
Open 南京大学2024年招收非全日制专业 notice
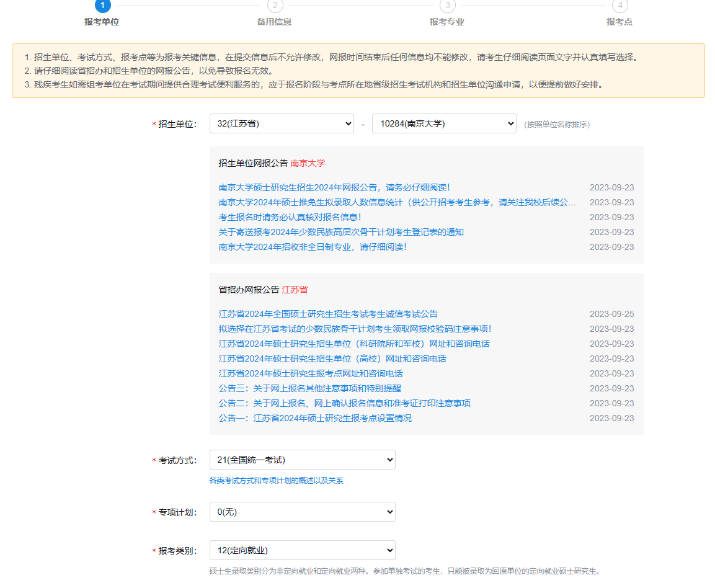(x=313, y=247)
